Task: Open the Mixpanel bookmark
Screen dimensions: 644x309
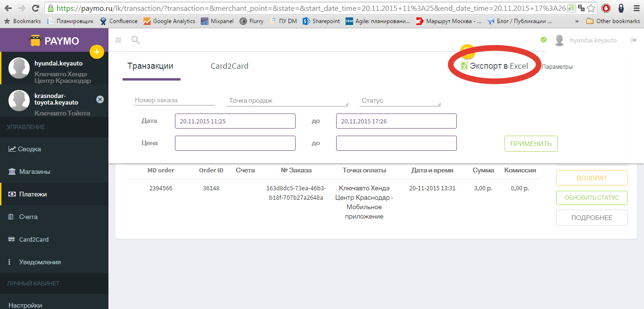Action: tap(217, 21)
